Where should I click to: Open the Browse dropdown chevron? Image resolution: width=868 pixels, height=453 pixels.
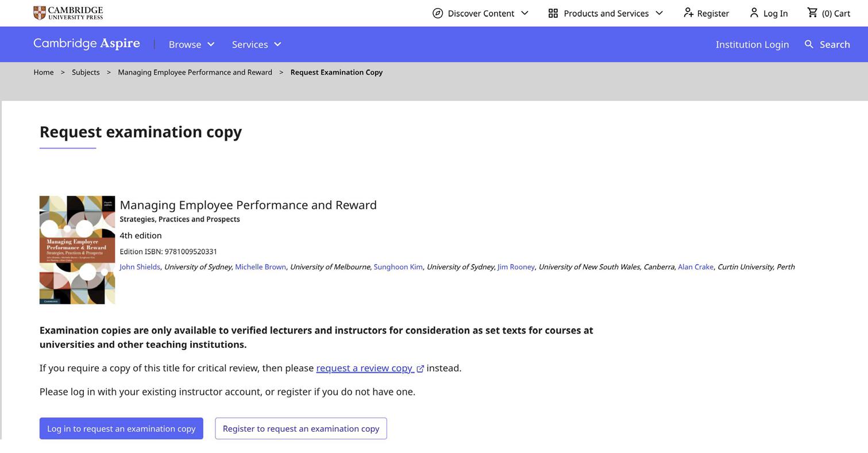[211, 44]
